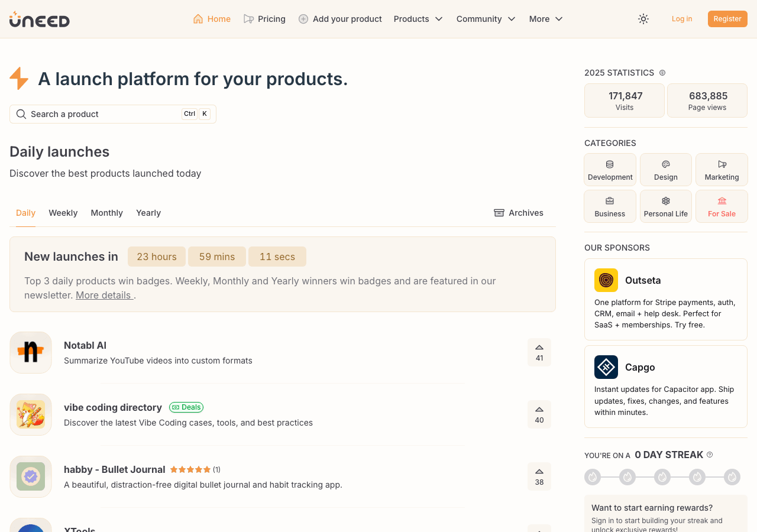Click the 171,847 Visits stat card
Image resolution: width=757 pixels, height=532 pixels.
point(625,100)
